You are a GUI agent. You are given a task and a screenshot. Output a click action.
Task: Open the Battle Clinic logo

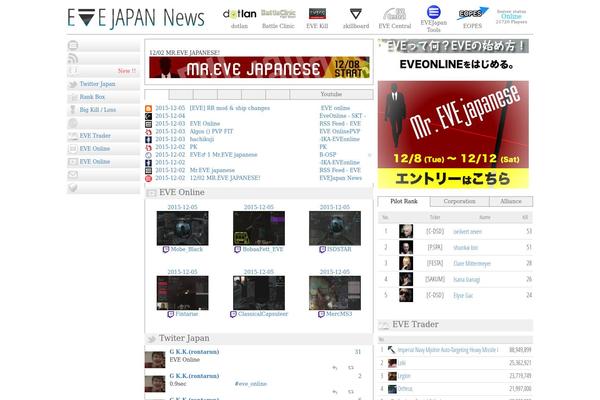click(x=278, y=14)
